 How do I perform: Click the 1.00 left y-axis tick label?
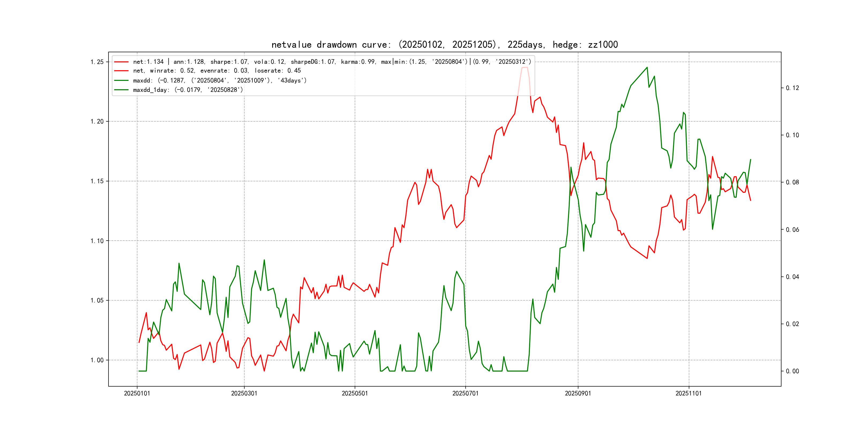point(97,360)
